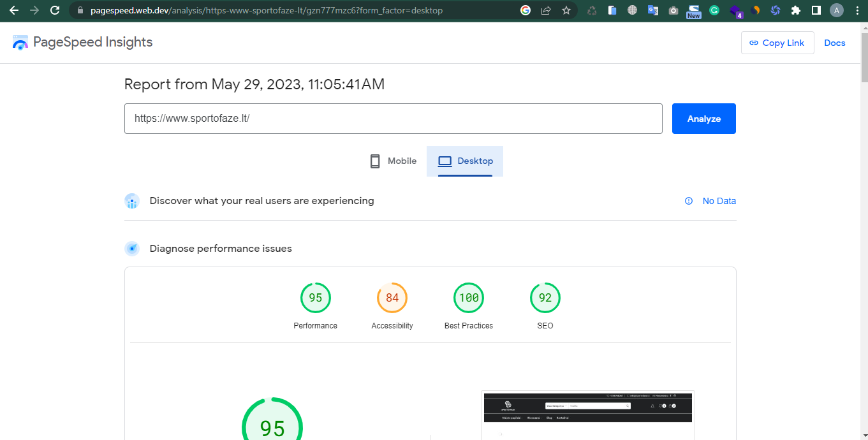Viewport: 868px width, 440px height.
Task: Open the orange and navy circle extension
Action: click(756, 10)
